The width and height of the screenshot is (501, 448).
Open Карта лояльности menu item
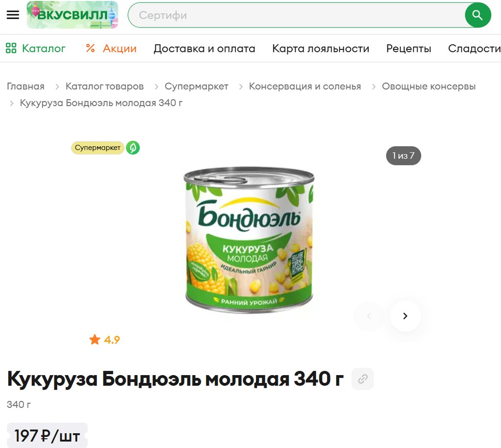[321, 48]
